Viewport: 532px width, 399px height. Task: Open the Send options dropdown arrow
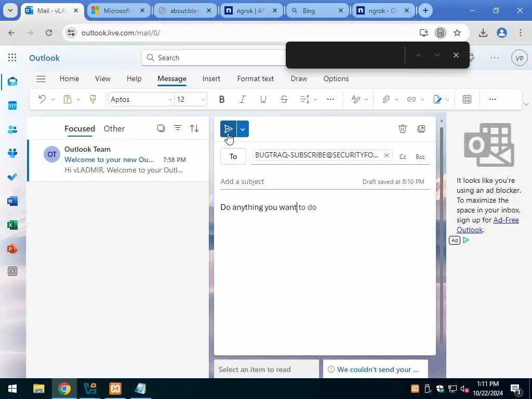point(243,129)
